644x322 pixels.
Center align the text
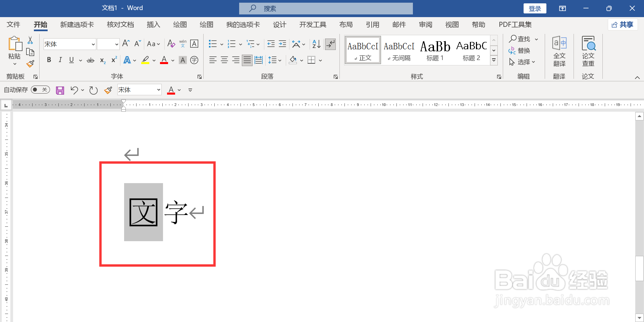tap(224, 60)
